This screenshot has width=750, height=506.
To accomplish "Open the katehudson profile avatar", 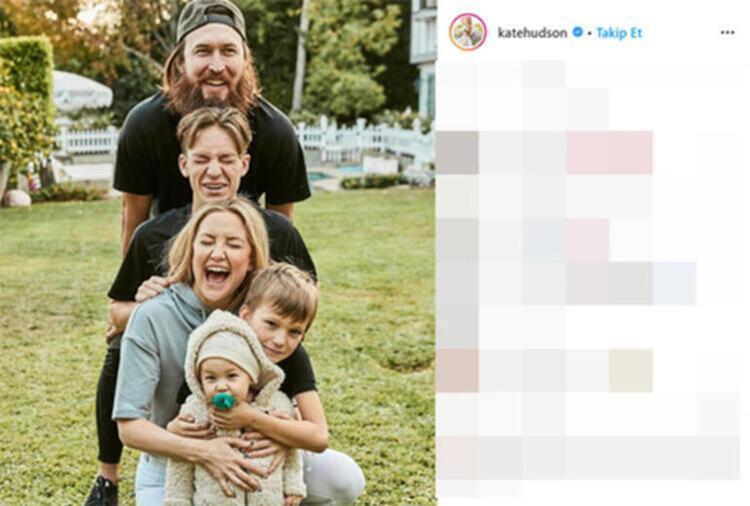I will click(x=468, y=32).
